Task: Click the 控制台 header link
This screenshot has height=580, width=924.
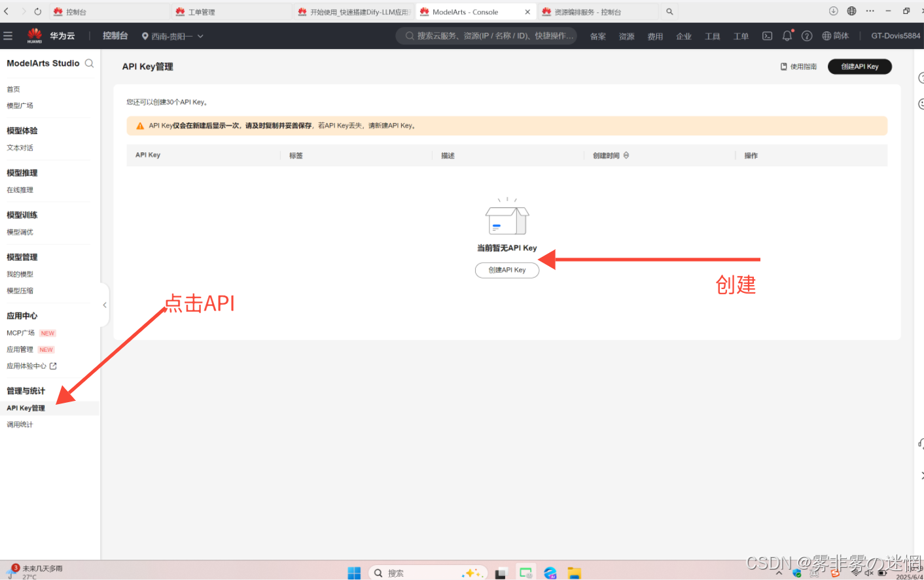Action: [x=115, y=36]
